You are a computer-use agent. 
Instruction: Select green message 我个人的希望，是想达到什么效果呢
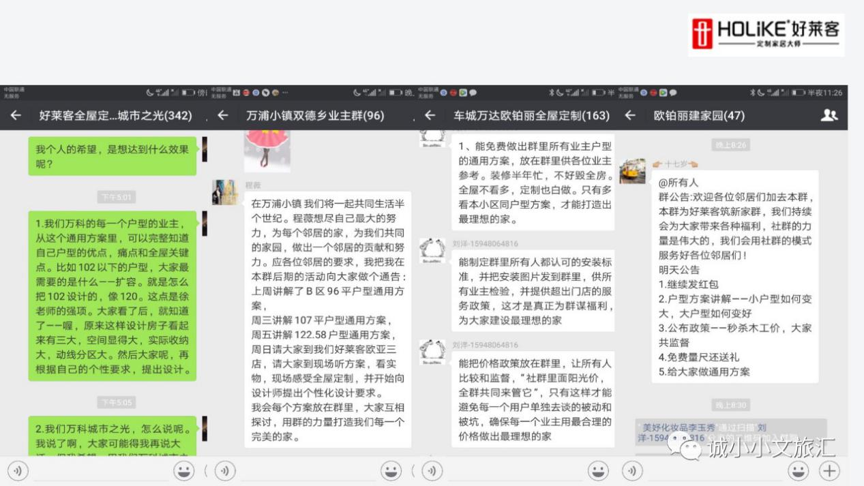(112, 156)
